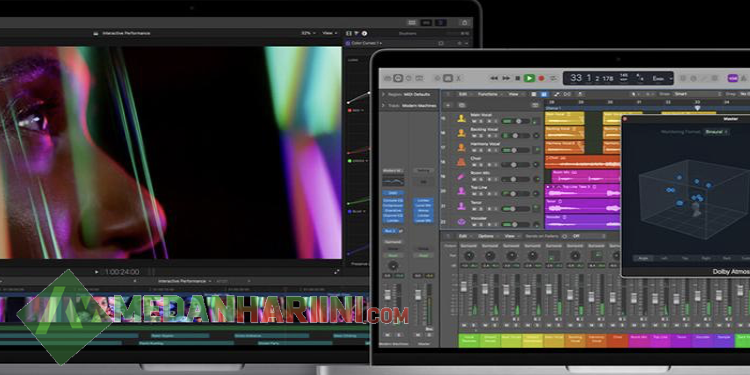750x375 pixels.
Task: Click the purple button in Logic toolbar
Action: [732, 78]
